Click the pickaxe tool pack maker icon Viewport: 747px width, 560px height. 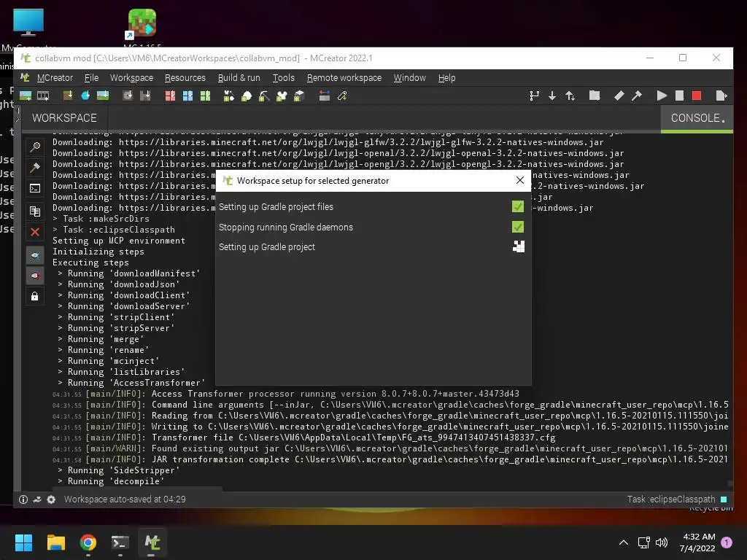[x=264, y=96]
